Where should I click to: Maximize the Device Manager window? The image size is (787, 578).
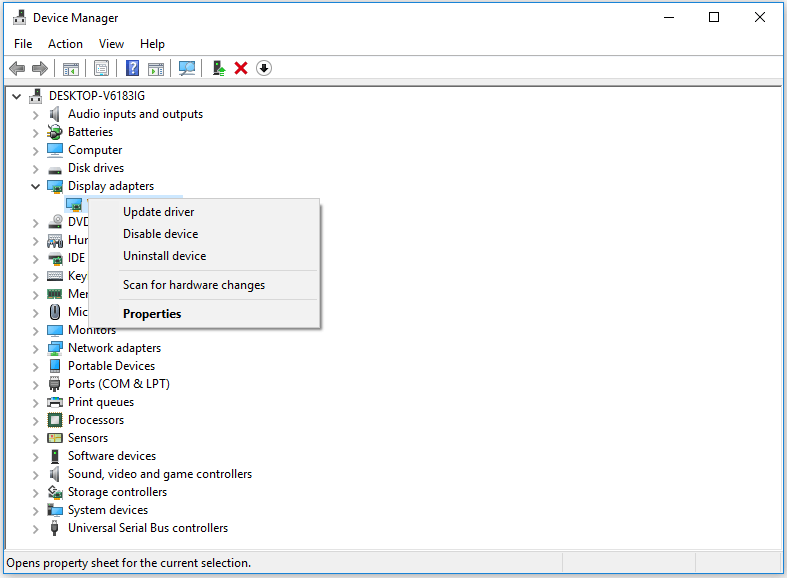click(714, 17)
